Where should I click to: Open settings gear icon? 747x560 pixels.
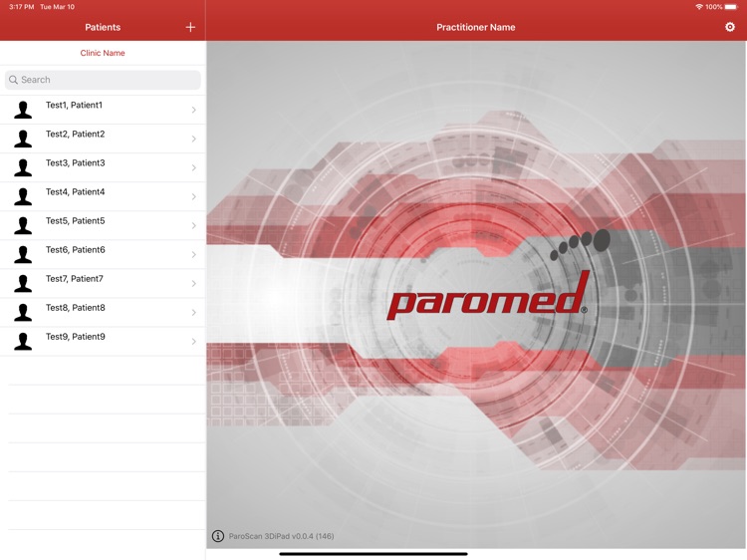pos(729,27)
